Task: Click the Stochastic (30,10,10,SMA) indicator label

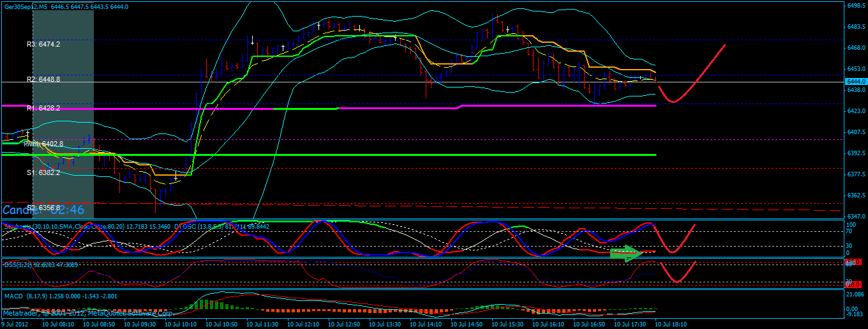Action: [x=86, y=226]
